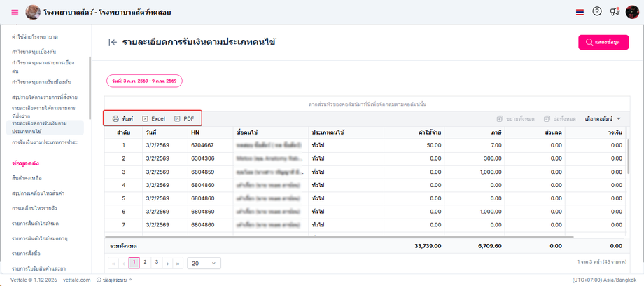Open the help question mark icon
This screenshot has width=644, height=286.
597,12
